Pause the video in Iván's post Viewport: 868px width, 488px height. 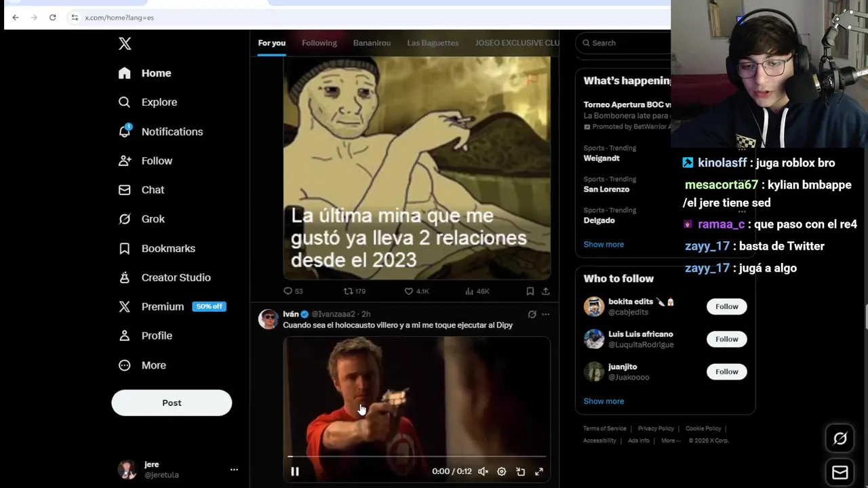(295, 471)
